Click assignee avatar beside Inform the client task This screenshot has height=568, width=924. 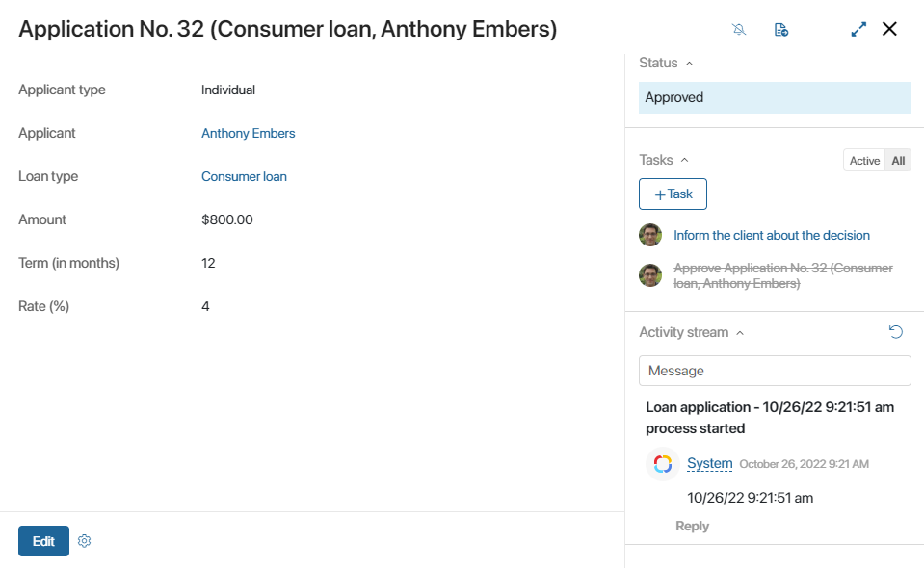click(x=650, y=235)
